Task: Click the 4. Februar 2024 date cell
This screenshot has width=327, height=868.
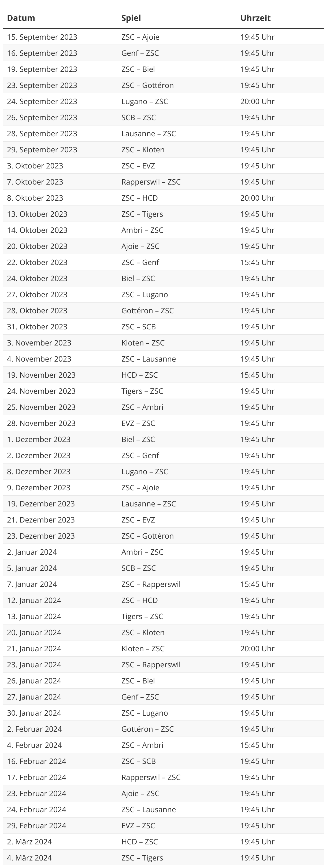Action: point(34,745)
